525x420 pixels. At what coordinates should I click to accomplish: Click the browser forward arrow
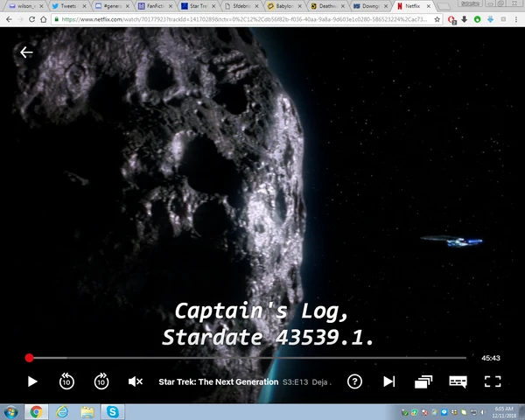coord(20,19)
